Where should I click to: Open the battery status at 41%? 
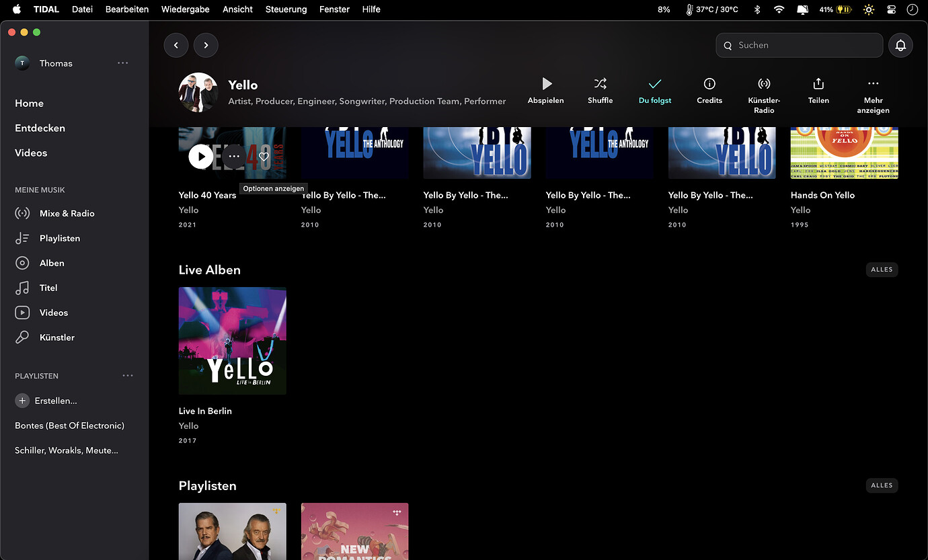(836, 9)
